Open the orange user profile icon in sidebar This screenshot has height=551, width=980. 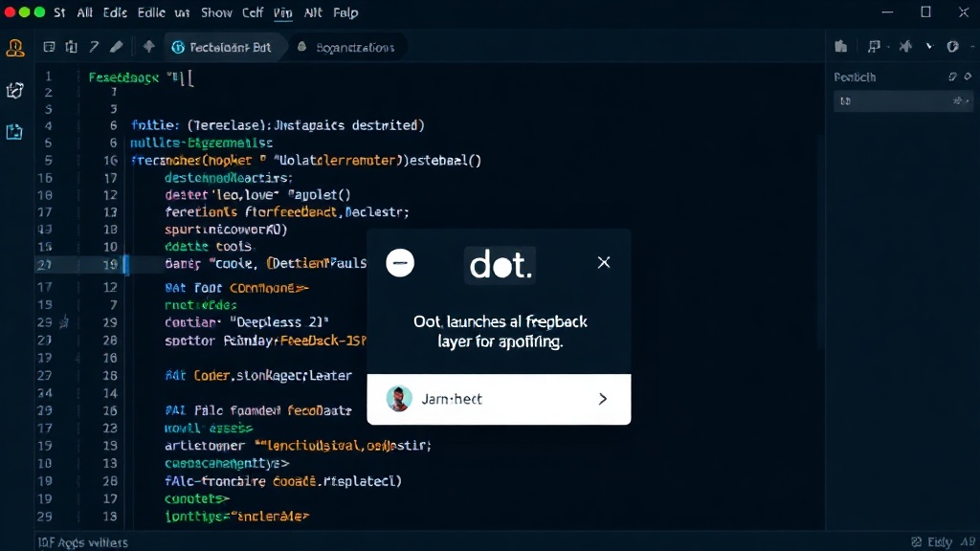click(15, 48)
